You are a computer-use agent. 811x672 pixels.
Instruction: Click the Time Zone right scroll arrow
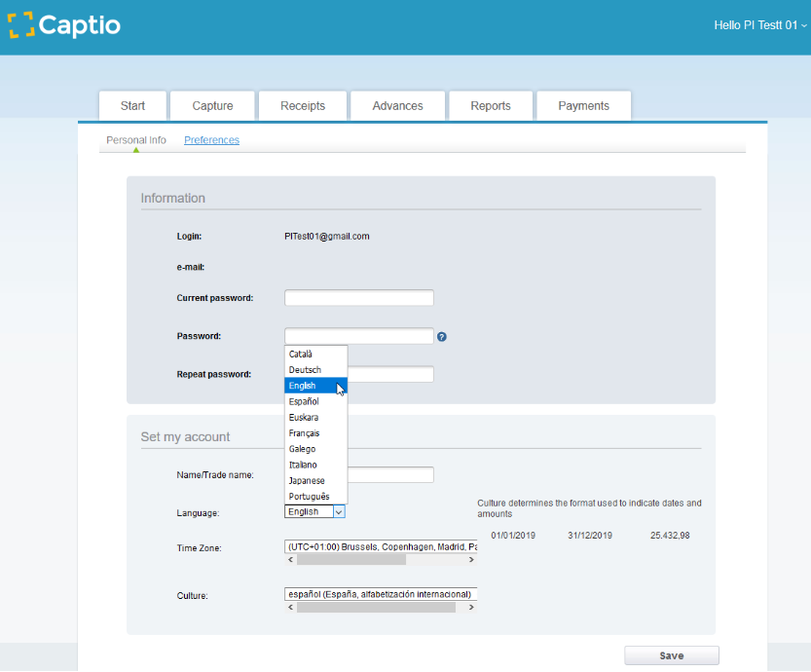coord(471,560)
